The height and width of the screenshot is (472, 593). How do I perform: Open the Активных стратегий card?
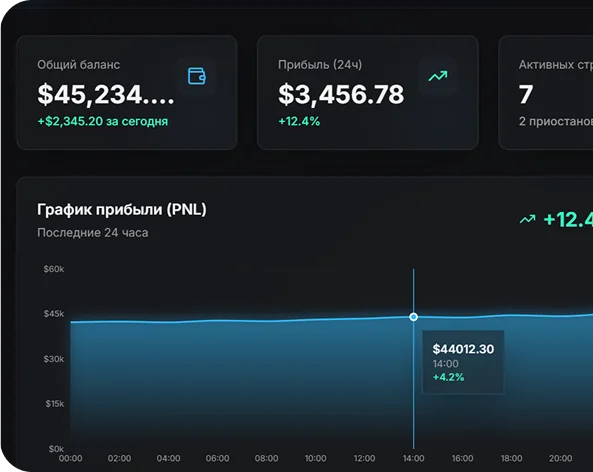[x=546, y=93]
